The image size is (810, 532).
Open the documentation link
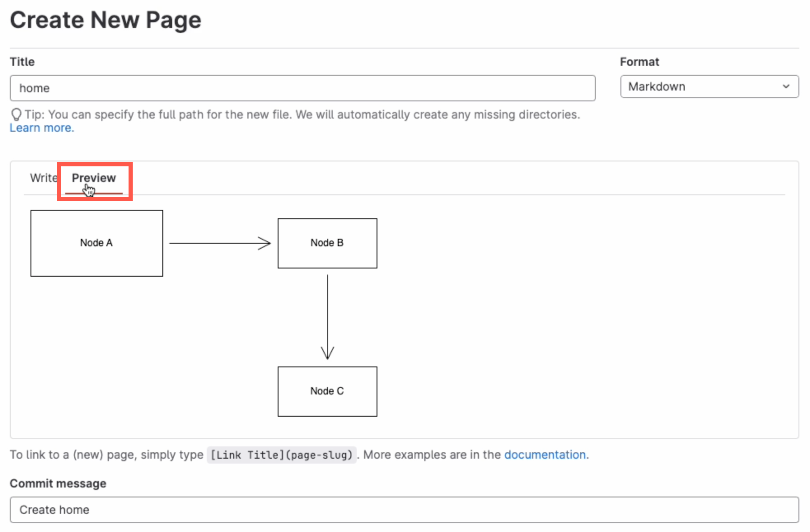click(545, 455)
